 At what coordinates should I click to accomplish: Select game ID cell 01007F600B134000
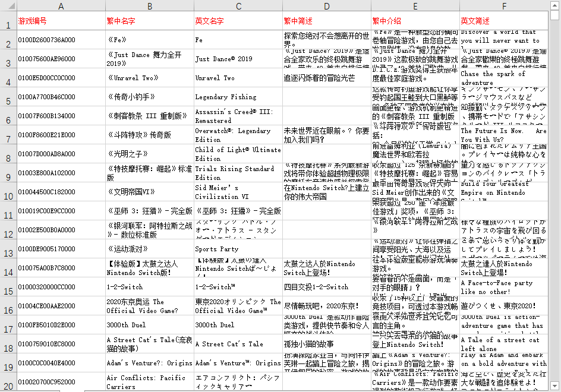(x=61, y=116)
